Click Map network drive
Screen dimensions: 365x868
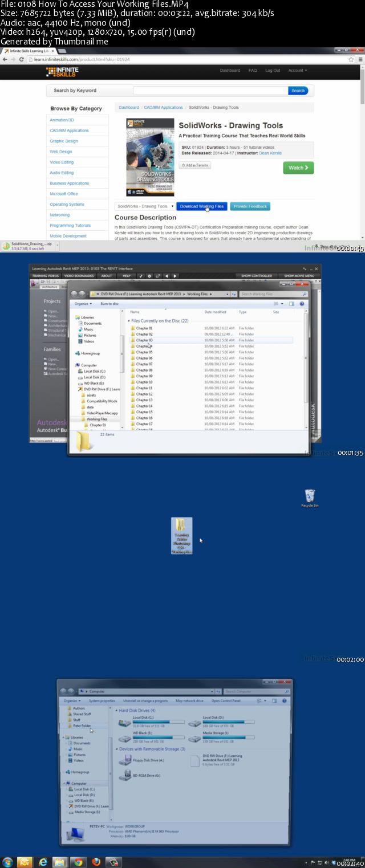pyautogui.click(x=189, y=700)
